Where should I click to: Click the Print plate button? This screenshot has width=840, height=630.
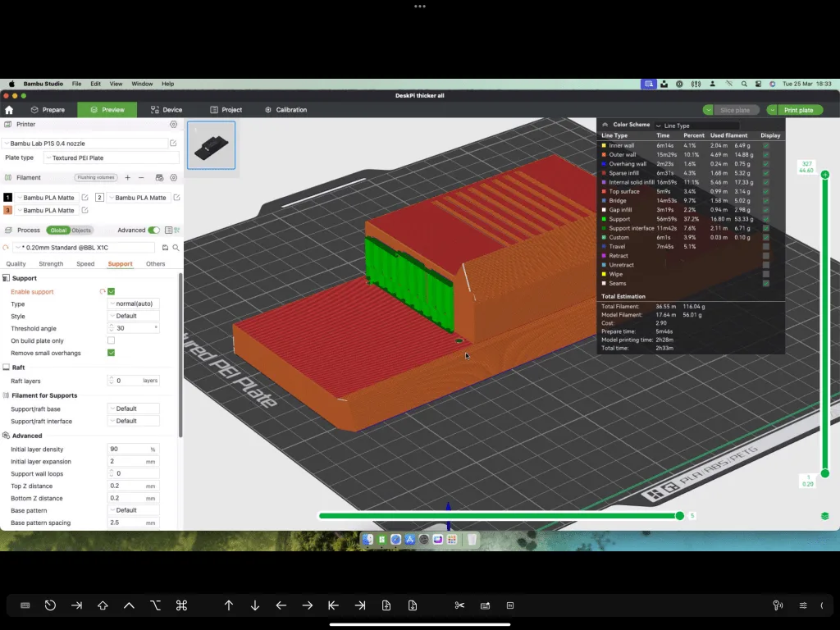[800, 110]
